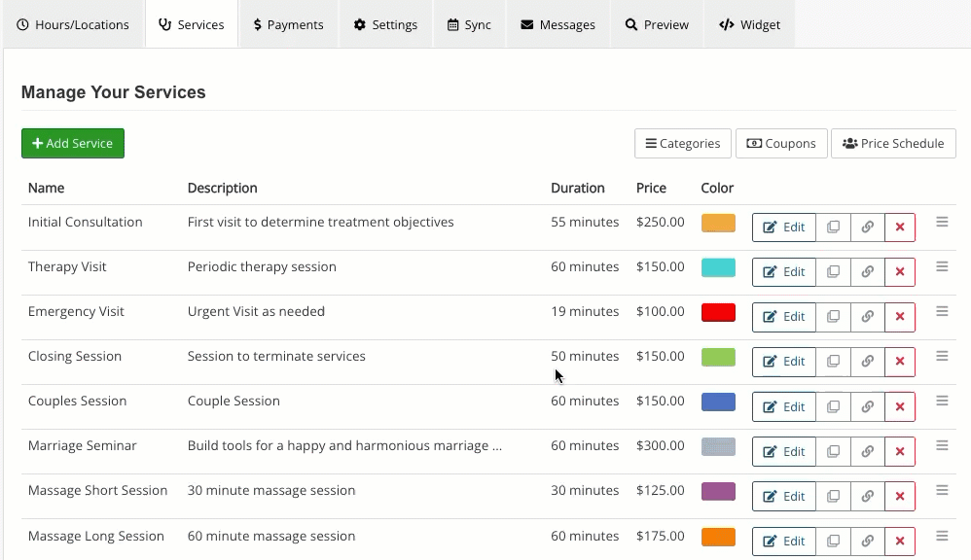971x560 pixels.
Task: Open the Categories list
Action: [683, 144]
